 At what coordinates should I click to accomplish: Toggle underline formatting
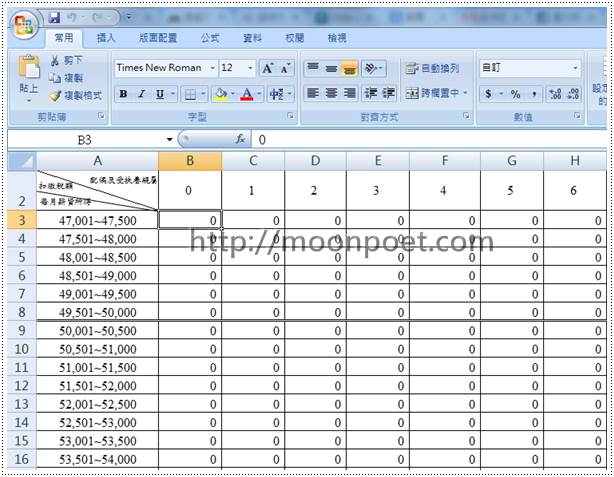tap(160, 94)
